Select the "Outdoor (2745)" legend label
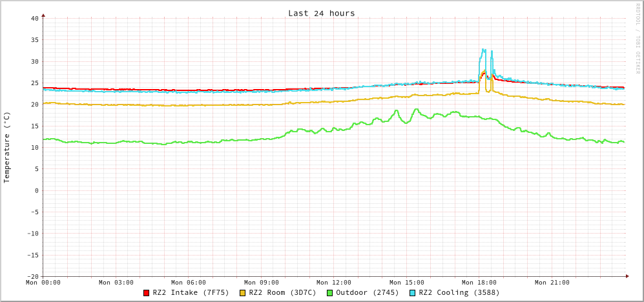 pos(367,293)
